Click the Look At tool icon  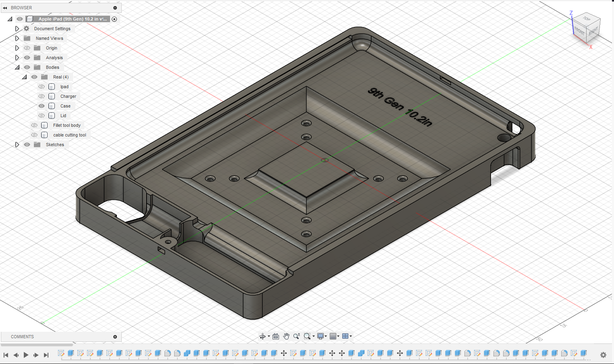tap(276, 336)
